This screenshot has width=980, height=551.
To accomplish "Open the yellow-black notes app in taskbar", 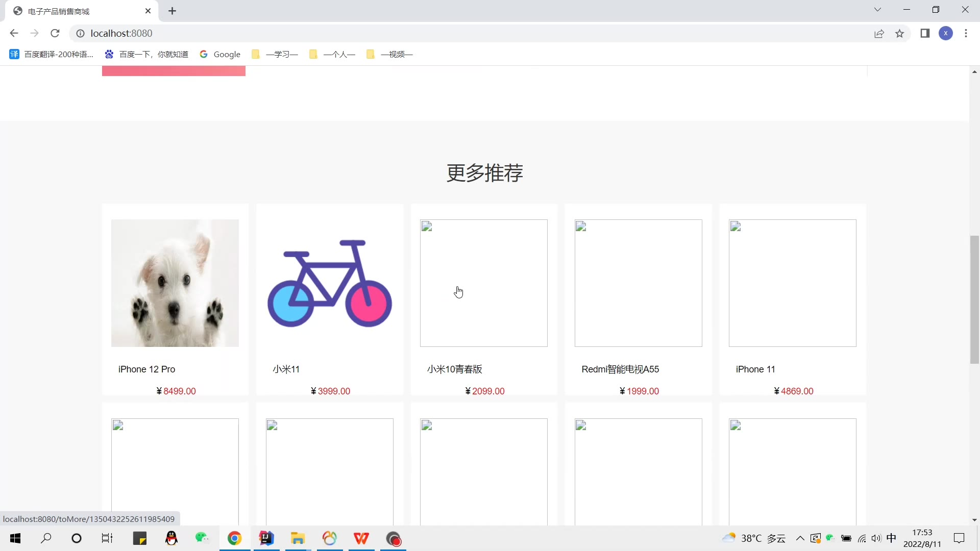I will click(140, 538).
